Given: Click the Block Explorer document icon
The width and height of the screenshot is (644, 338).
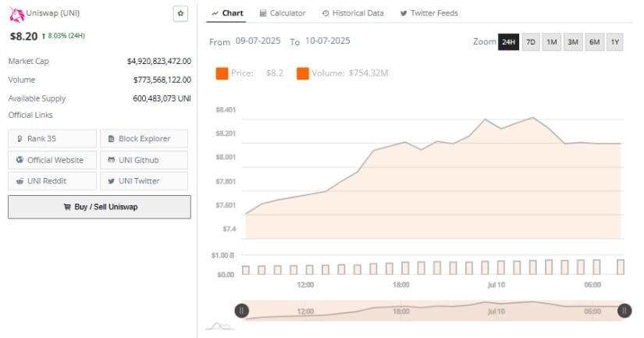Looking at the screenshot, I should (111, 139).
